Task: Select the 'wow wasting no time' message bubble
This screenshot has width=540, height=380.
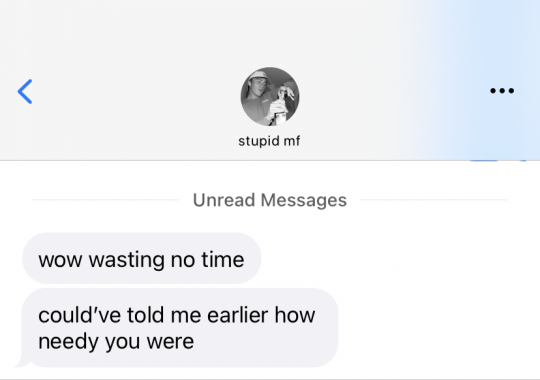Action: coord(142,258)
